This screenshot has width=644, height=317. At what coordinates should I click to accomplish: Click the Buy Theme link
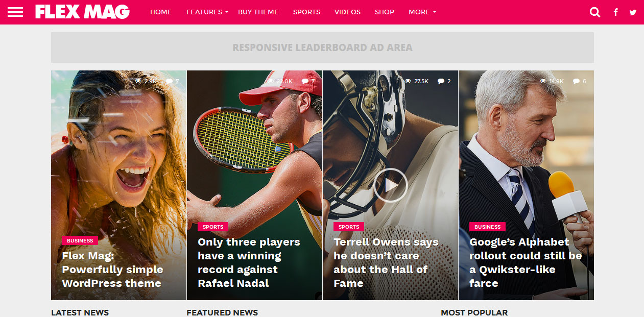258,12
